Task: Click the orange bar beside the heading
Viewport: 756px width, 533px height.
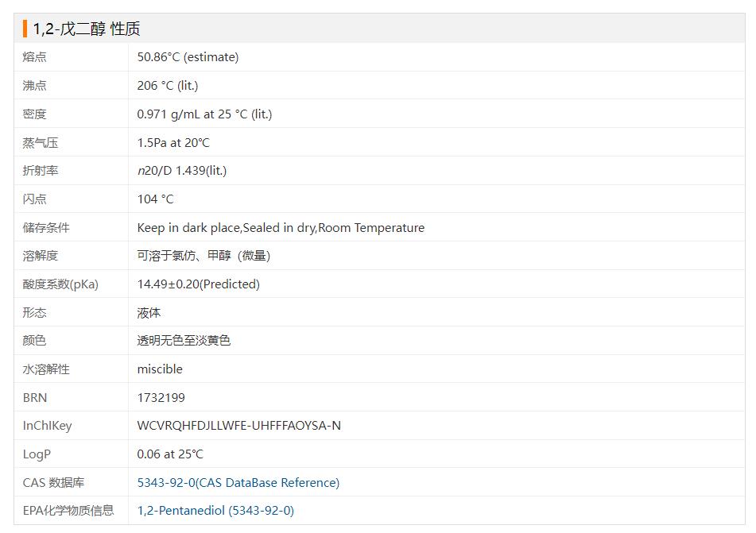Action: click(25, 29)
